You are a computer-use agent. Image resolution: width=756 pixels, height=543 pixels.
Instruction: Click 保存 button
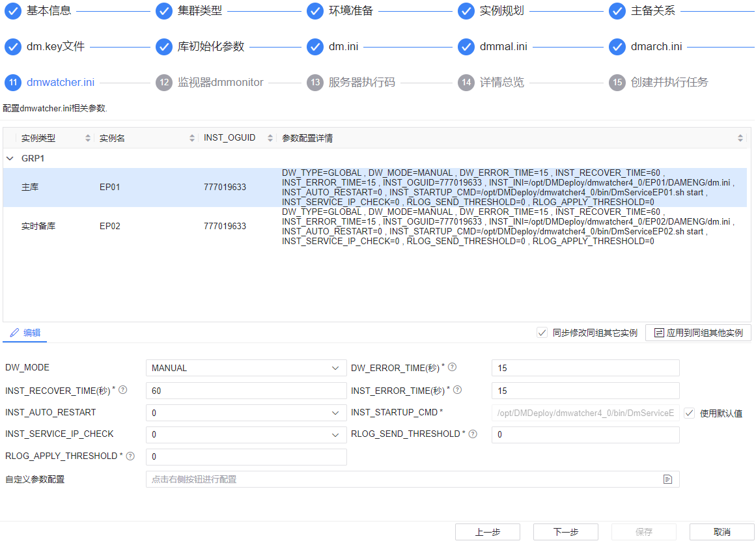(x=643, y=532)
